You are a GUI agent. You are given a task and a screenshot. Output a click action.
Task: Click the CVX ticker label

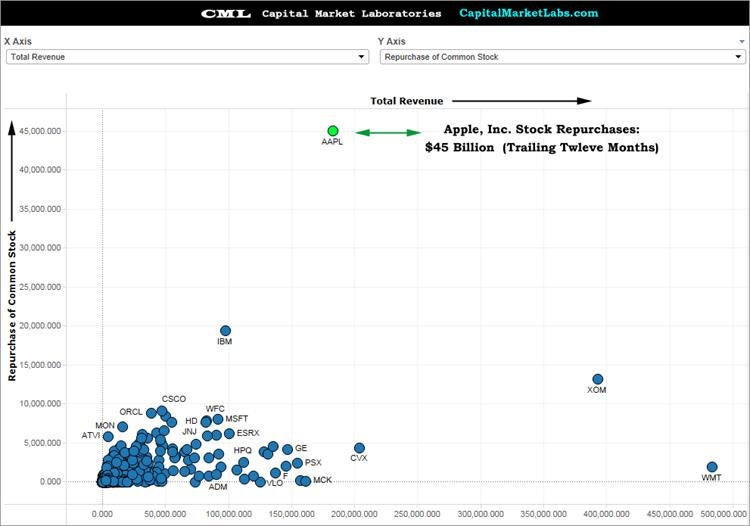pyautogui.click(x=359, y=458)
